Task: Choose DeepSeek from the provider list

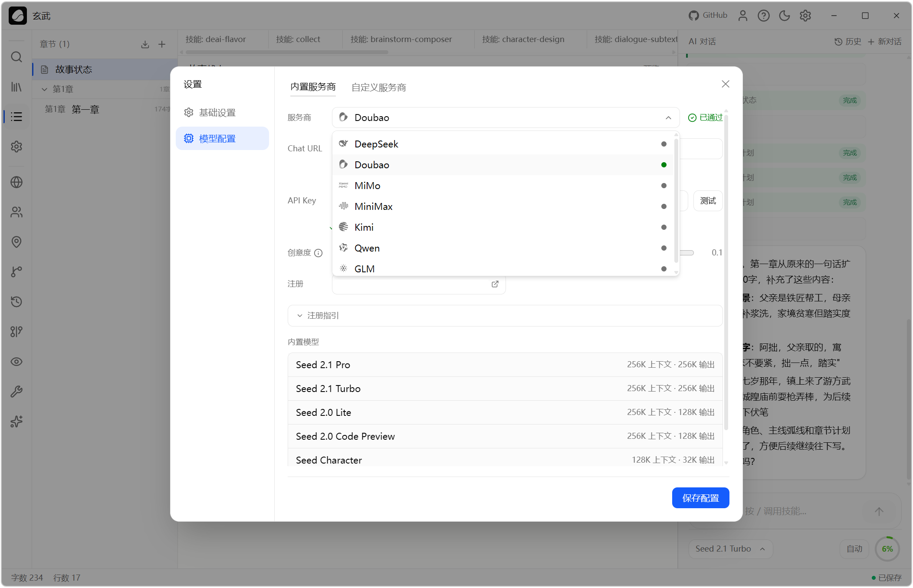Action: coord(502,144)
